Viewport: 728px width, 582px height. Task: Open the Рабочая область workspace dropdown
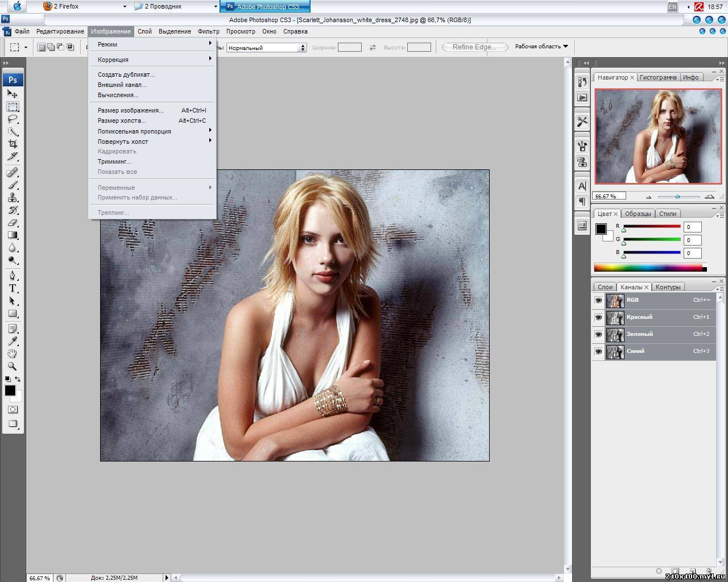(541, 47)
